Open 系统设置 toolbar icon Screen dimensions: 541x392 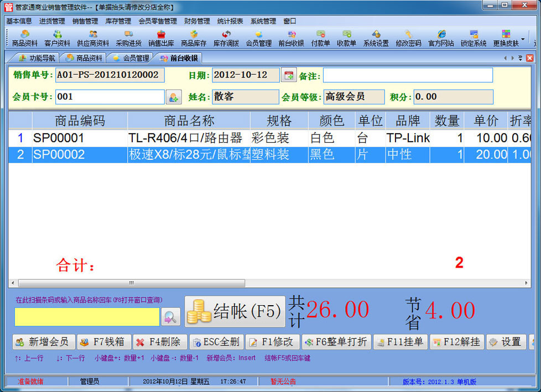pyautogui.click(x=376, y=38)
